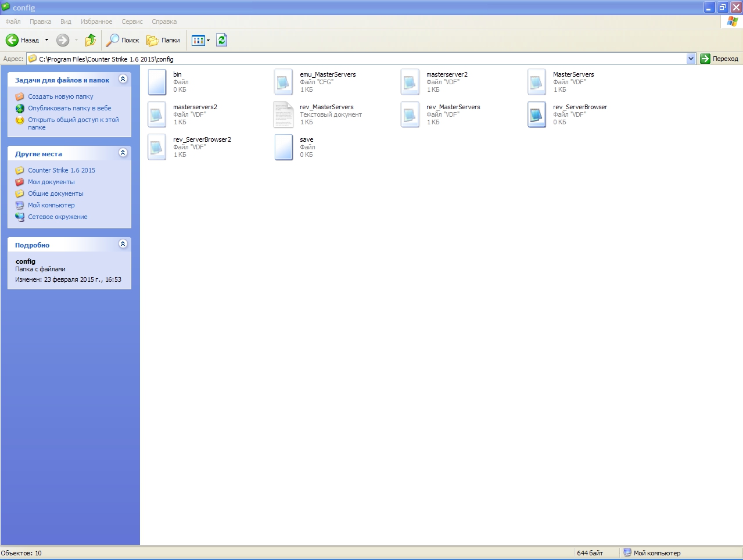This screenshot has width=743, height=560.
Task: Click into the address path field
Action: 356,59
